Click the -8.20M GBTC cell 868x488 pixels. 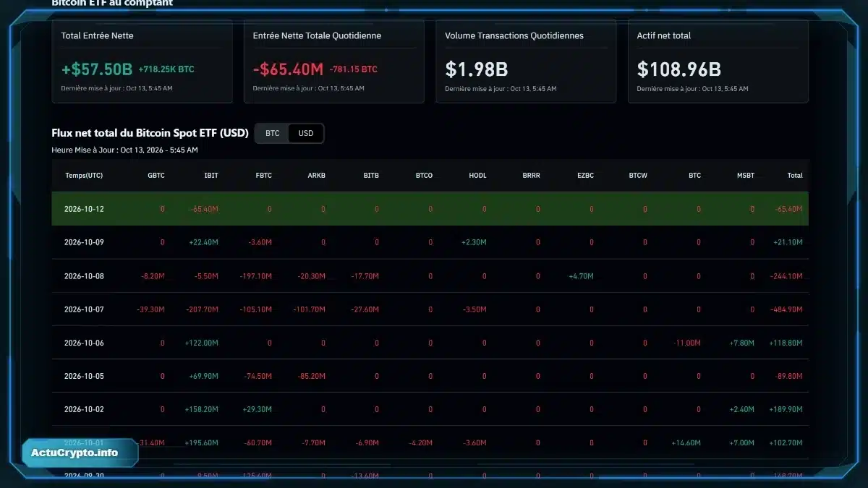tap(153, 276)
